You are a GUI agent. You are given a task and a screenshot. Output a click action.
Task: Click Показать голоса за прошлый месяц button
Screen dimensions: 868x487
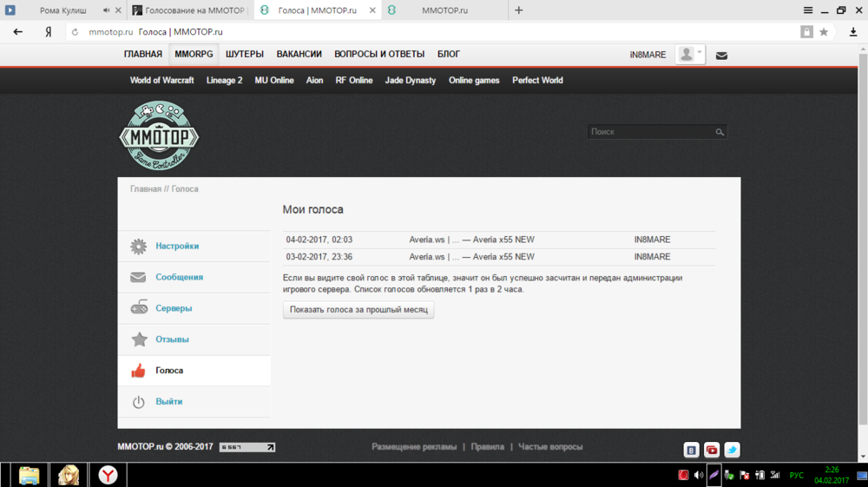[358, 310]
